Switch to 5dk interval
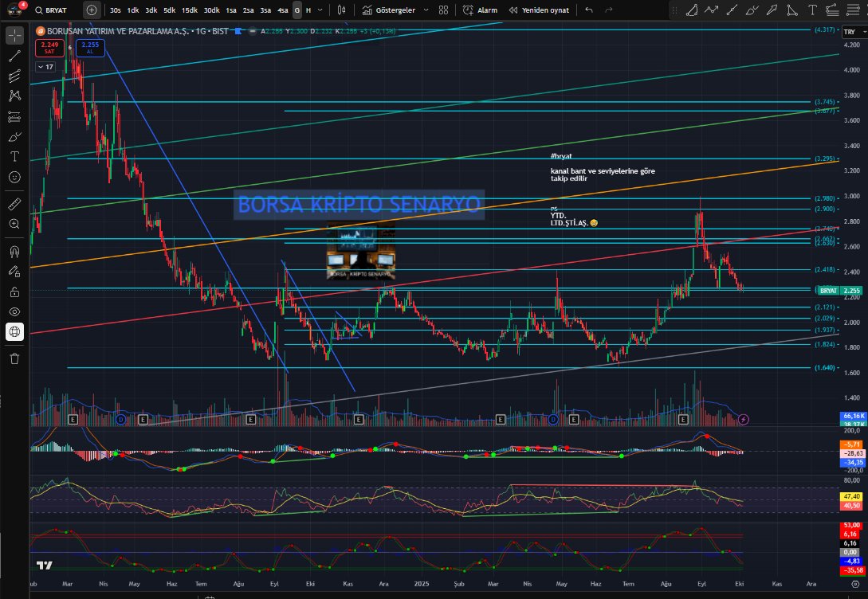Screen dimensions: 868x599 tap(170, 10)
